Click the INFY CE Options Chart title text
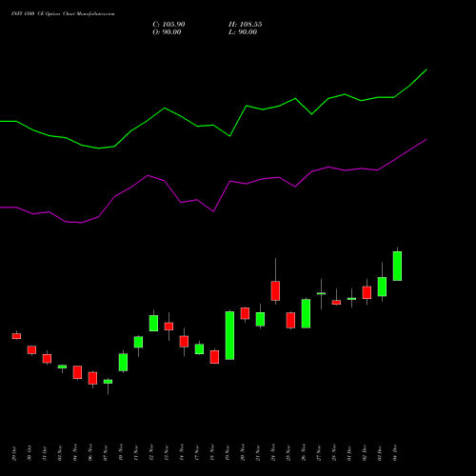This screenshot has height=476, width=476. [63, 14]
